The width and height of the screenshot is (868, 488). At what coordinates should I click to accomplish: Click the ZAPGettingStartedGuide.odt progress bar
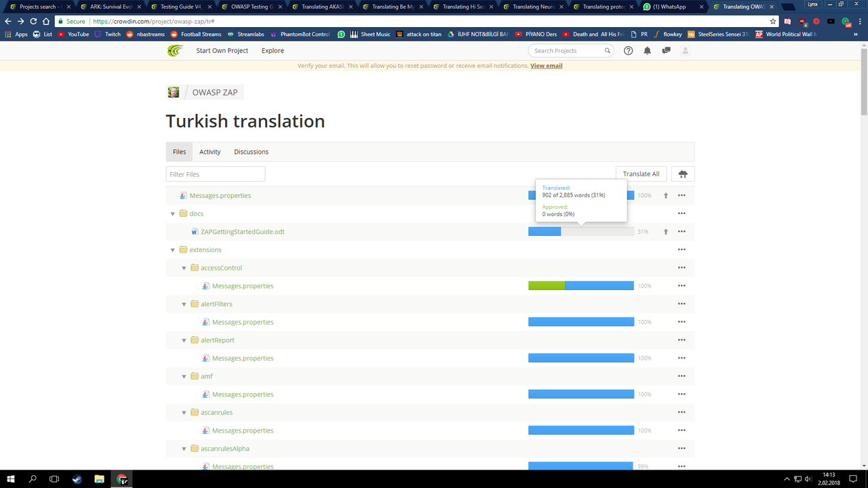coord(581,232)
